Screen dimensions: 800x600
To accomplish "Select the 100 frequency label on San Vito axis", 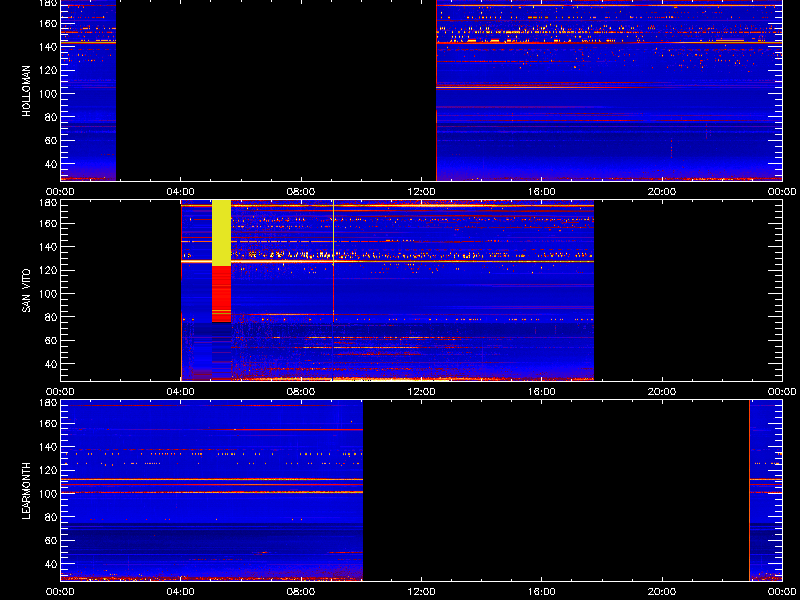I will (x=48, y=293).
